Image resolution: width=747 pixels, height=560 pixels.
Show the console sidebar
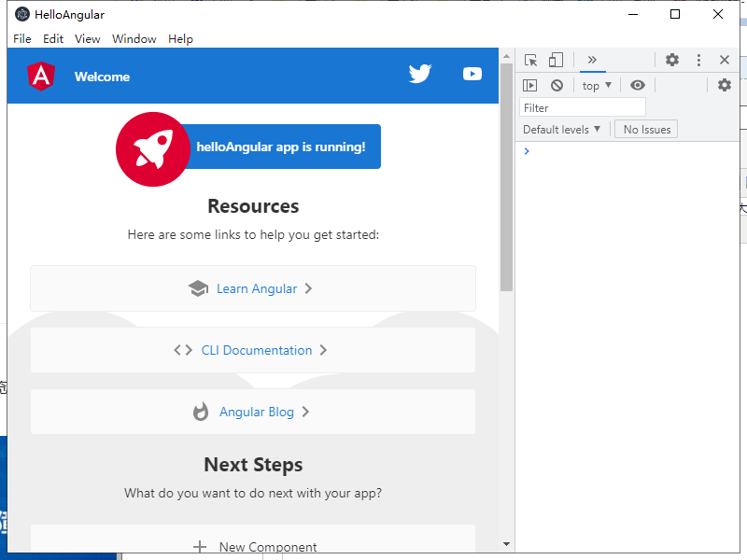[x=529, y=85]
